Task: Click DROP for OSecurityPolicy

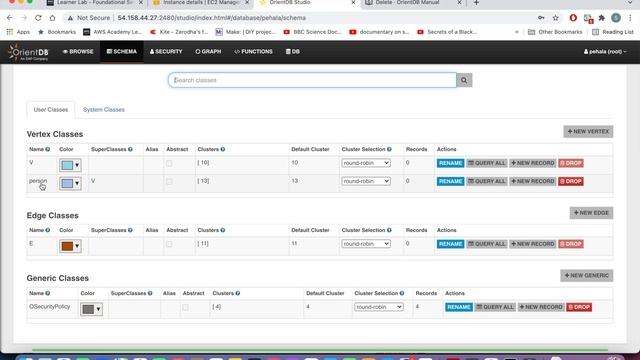Action: coord(579,307)
